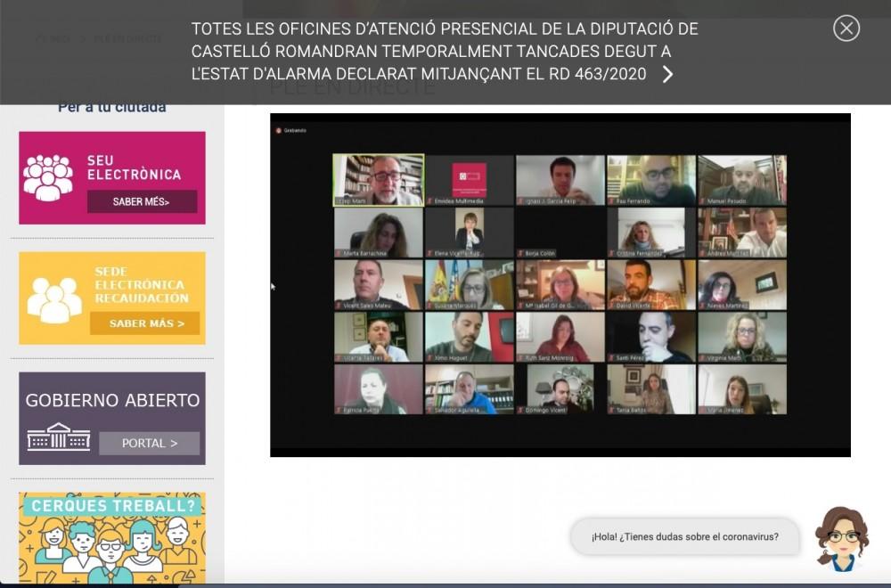Expand the alarm notice via chevron arrow
This screenshot has height=588, width=891.
click(667, 75)
